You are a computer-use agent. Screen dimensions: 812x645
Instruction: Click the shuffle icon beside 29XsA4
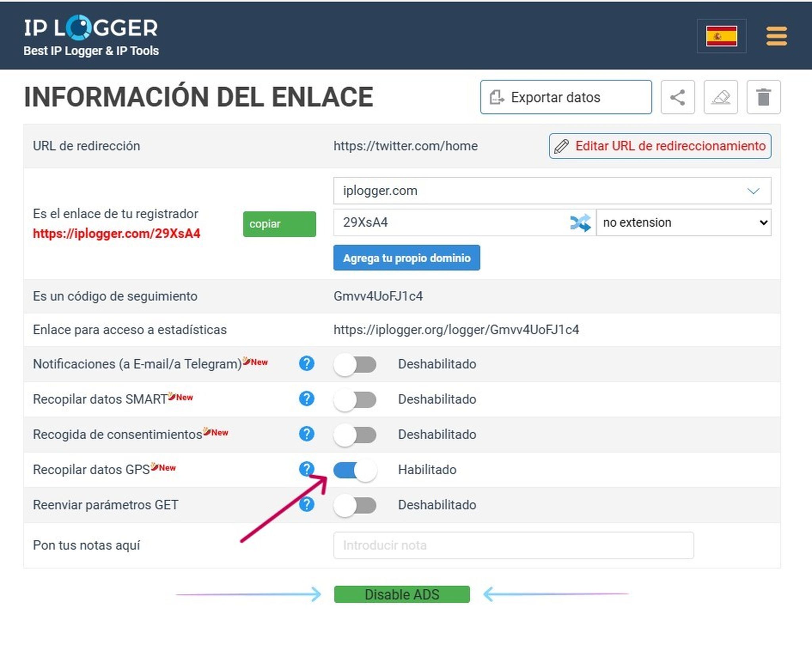coord(580,223)
